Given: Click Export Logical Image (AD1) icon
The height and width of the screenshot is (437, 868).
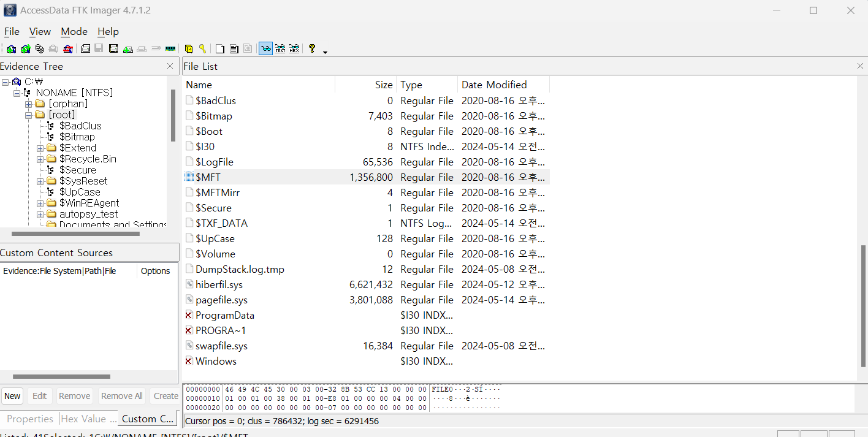Looking at the screenshot, I should [x=113, y=48].
